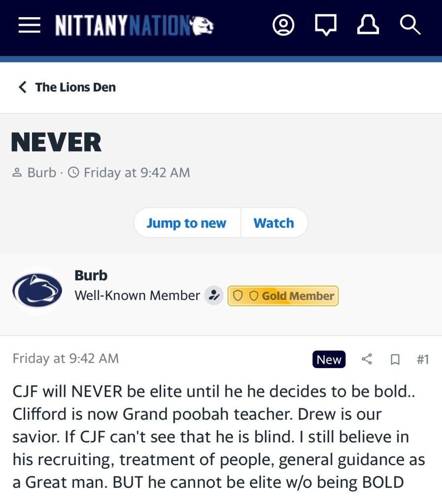Open the Burb username in post header
This screenshot has width=442, height=504.
point(91,275)
